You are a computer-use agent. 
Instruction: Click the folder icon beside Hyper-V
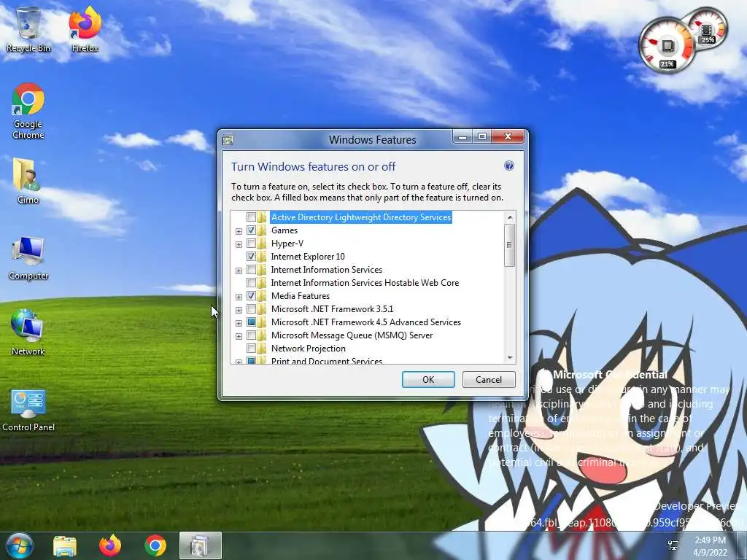[x=262, y=244]
